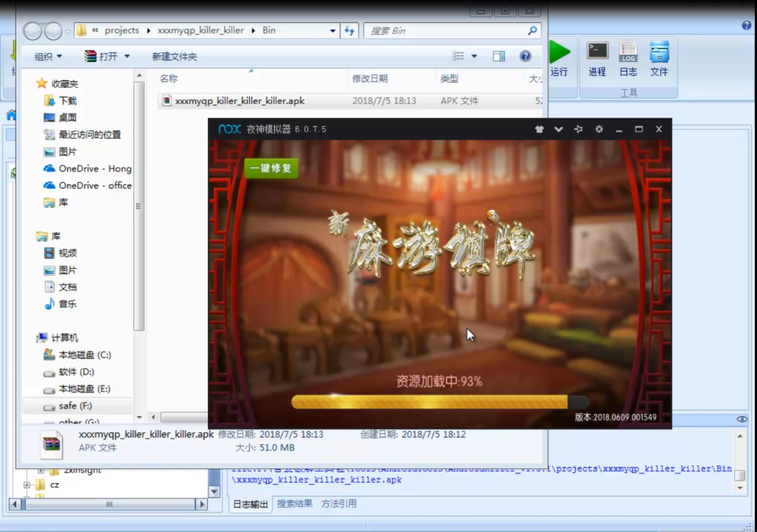Select the cz folder in project tree
Screen dimensions: 757x532
point(48,485)
